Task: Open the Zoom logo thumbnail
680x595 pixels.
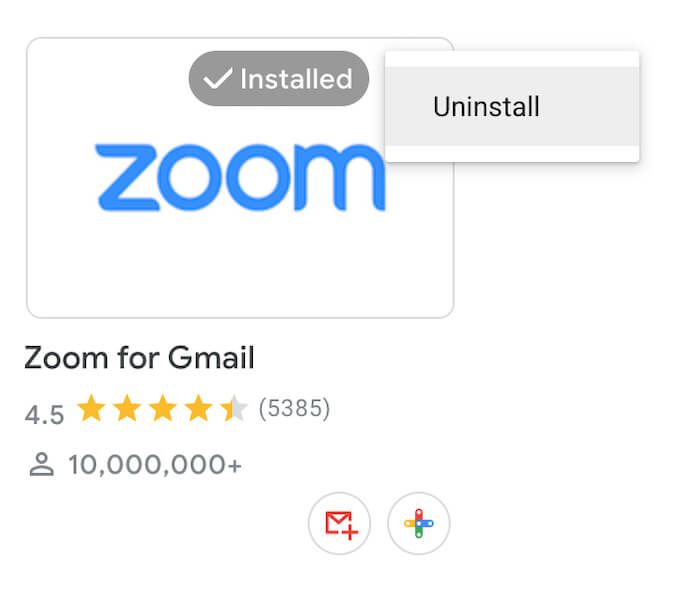Action: tap(240, 177)
